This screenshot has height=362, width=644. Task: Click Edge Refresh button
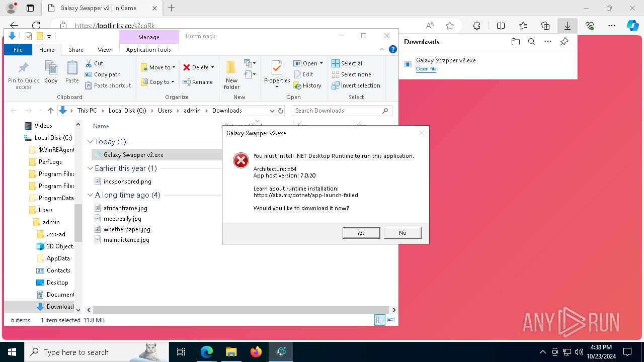click(x=36, y=26)
